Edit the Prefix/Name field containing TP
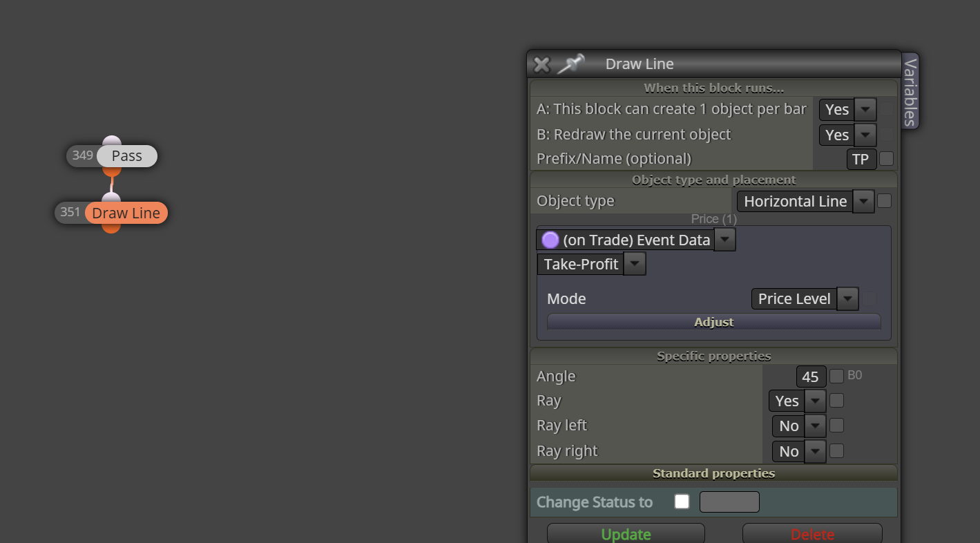 [861, 160]
